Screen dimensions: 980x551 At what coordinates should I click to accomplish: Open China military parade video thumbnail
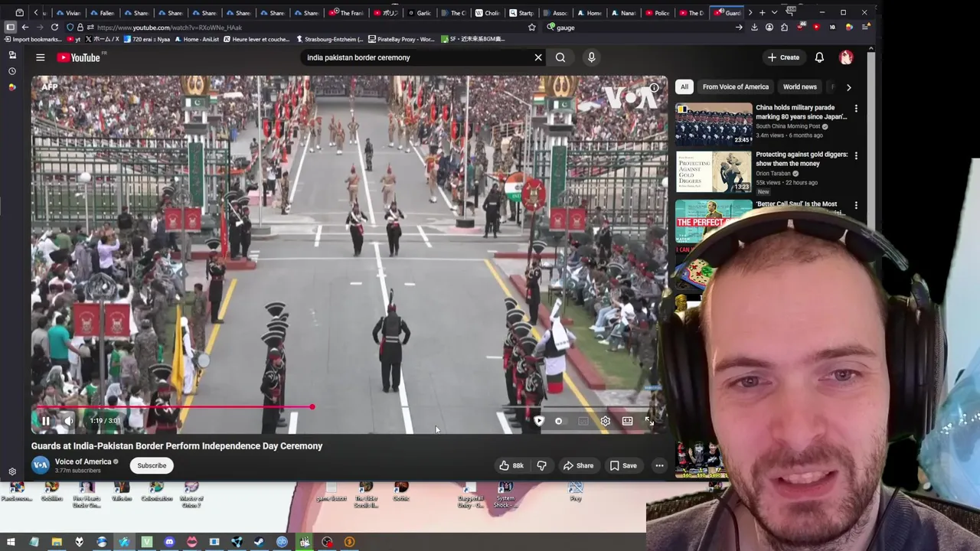(x=714, y=124)
